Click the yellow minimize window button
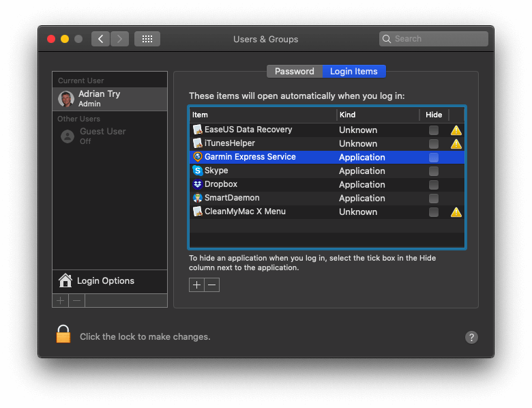Viewport: 532px width, 408px height. 65,39
